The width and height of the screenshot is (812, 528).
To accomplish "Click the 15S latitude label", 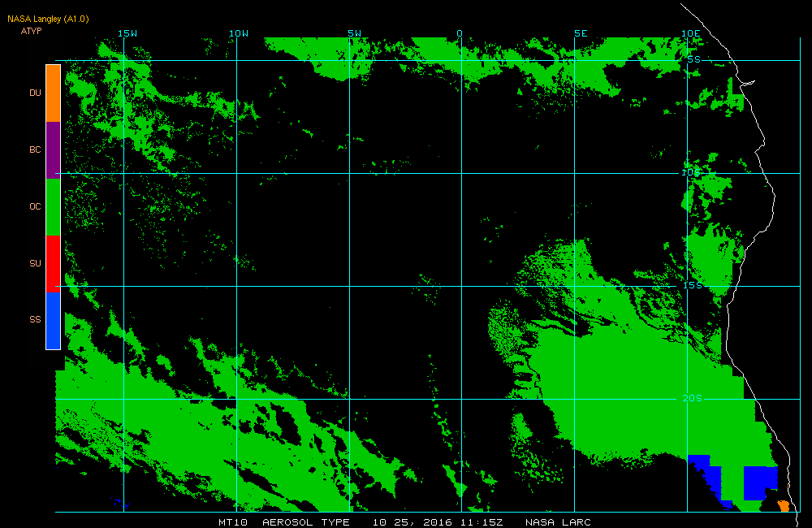I will [x=693, y=285].
